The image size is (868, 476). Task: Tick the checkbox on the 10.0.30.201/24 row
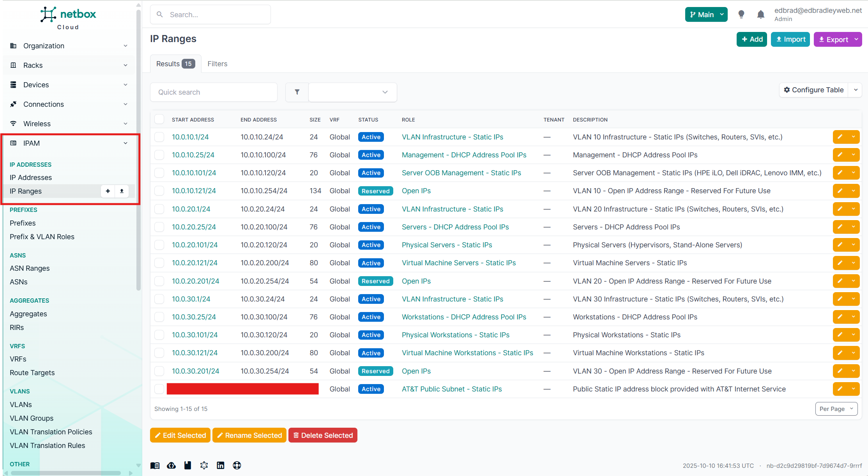(159, 371)
